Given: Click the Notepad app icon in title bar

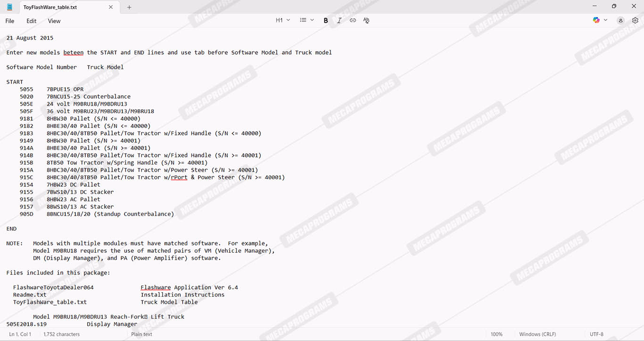Looking at the screenshot, I should (9, 7).
